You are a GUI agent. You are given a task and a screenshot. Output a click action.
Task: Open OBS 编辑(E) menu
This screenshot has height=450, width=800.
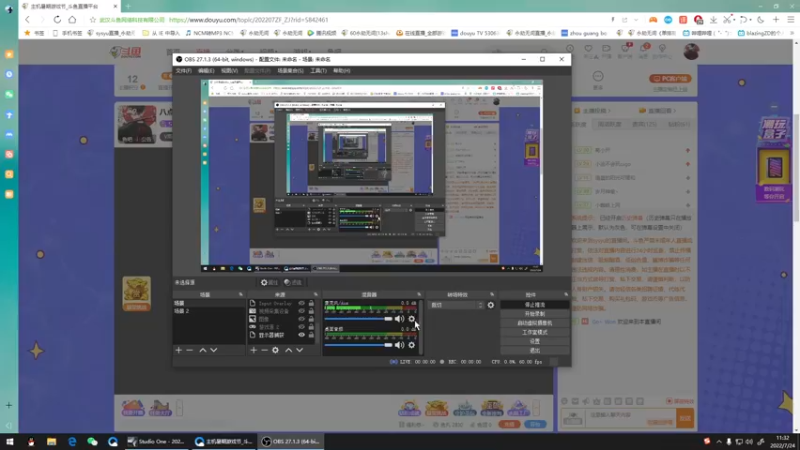tap(206, 70)
